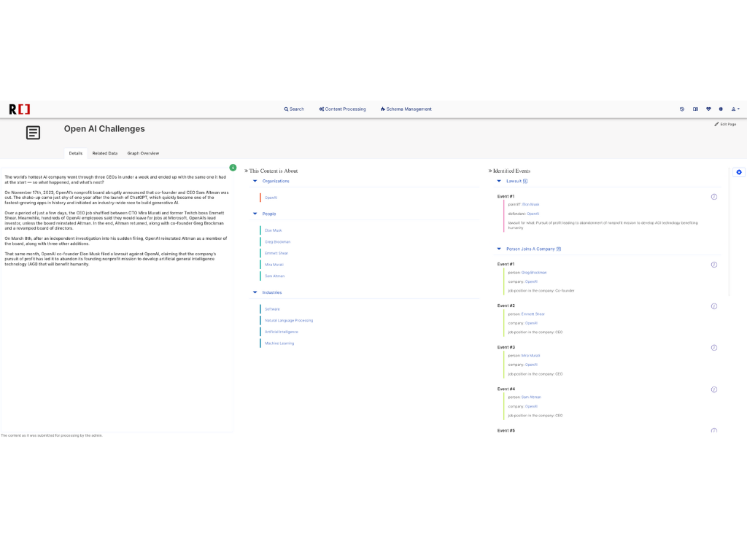
Task: Click the green info badge above article text
Action: [233, 168]
